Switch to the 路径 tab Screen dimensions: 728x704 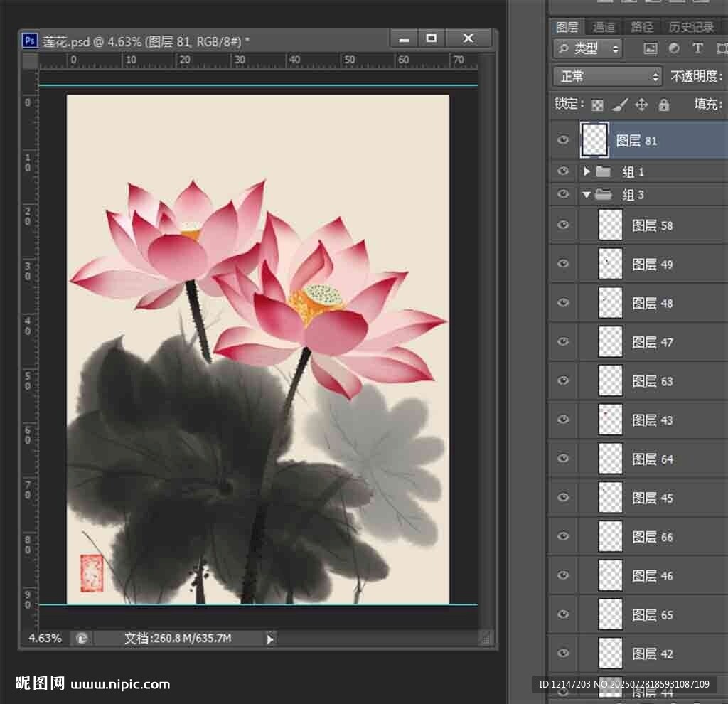click(642, 28)
